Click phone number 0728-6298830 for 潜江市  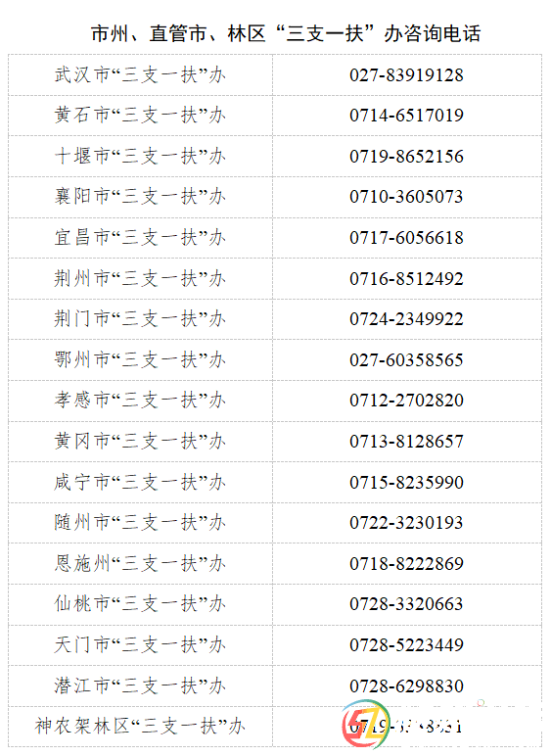coord(406,685)
